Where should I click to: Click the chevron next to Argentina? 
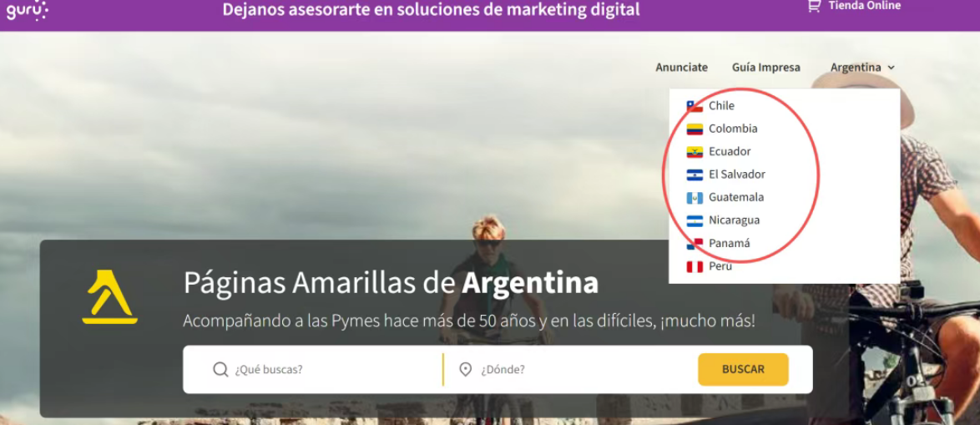(892, 68)
